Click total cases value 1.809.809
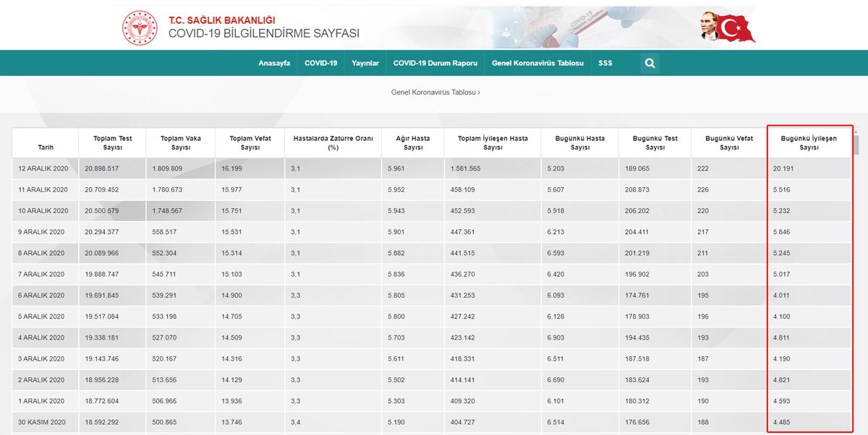The width and height of the screenshot is (868, 435). (167, 168)
